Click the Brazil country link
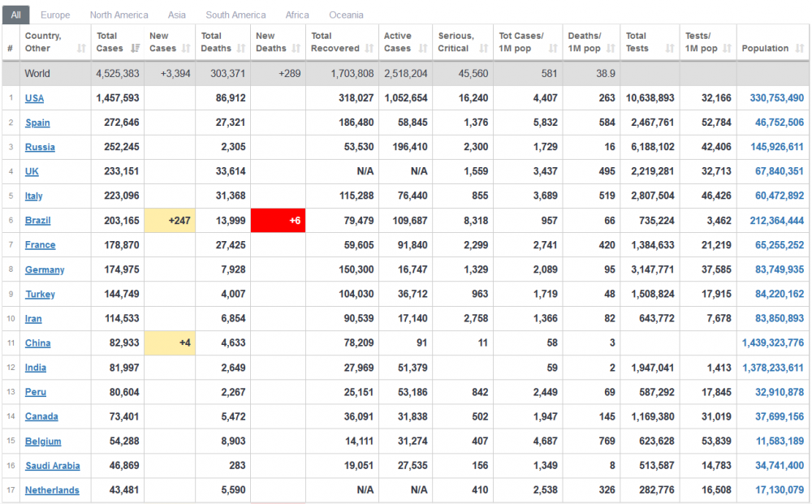 point(37,221)
